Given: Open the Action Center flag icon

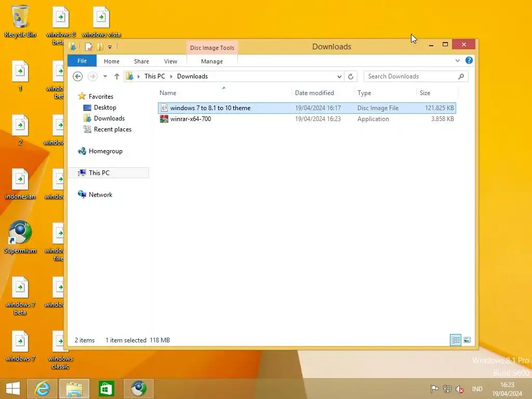Looking at the screenshot, I should tap(434, 389).
